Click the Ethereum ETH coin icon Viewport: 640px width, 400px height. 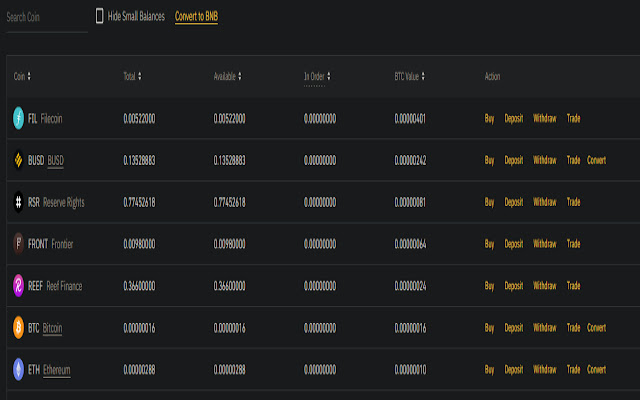(x=18, y=369)
